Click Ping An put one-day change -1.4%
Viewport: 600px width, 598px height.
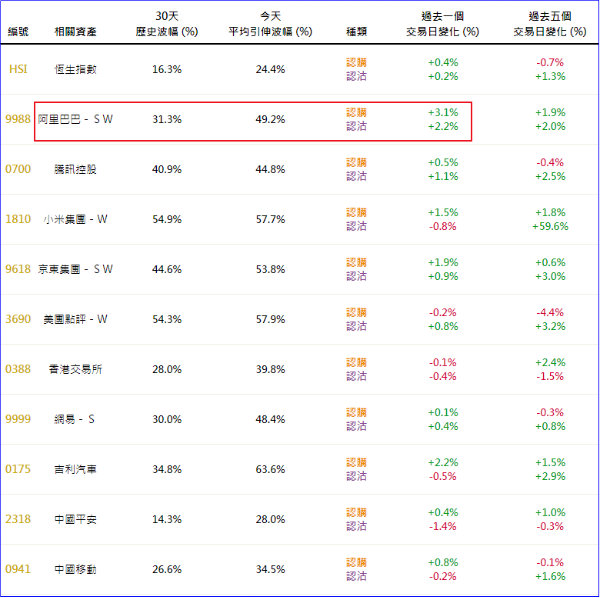point(443,526)
